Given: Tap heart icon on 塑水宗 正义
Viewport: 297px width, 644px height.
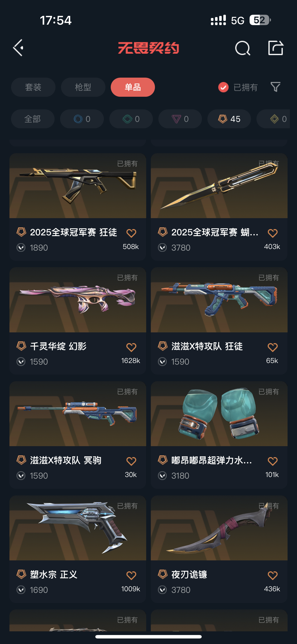Looking at the screenshot, I should (x=131, y=575).
